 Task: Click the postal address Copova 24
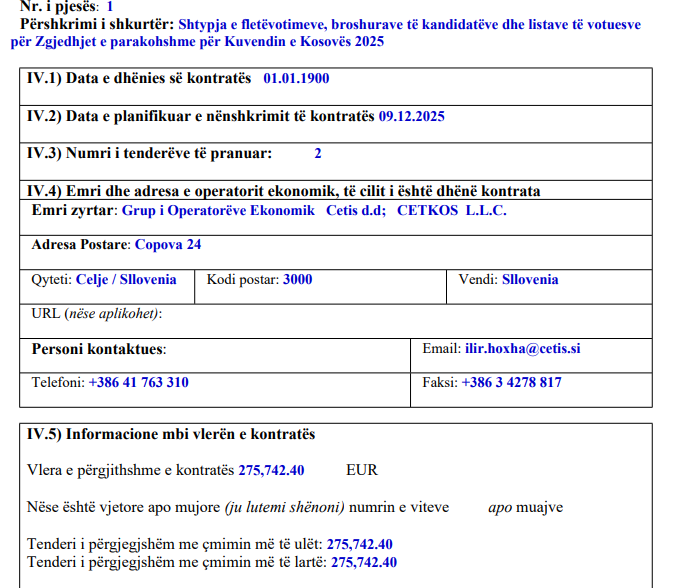pyautogui.click(x=168, y=244)
